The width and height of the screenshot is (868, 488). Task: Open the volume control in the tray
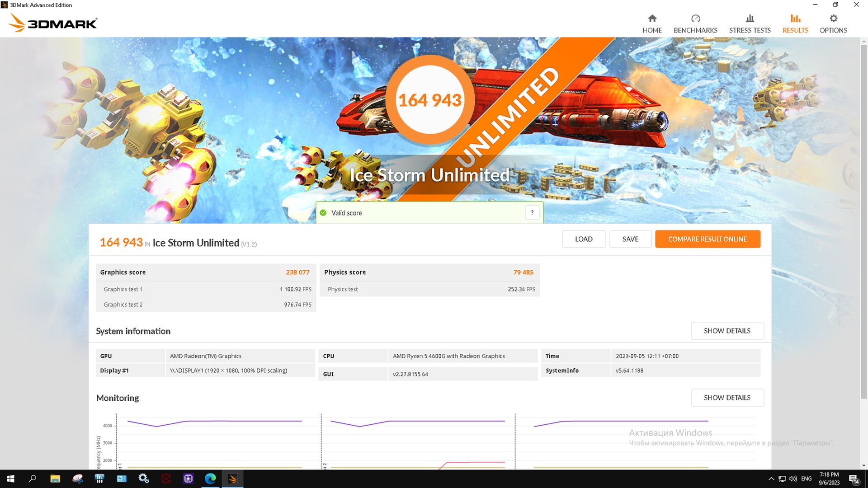coord(793,479)
